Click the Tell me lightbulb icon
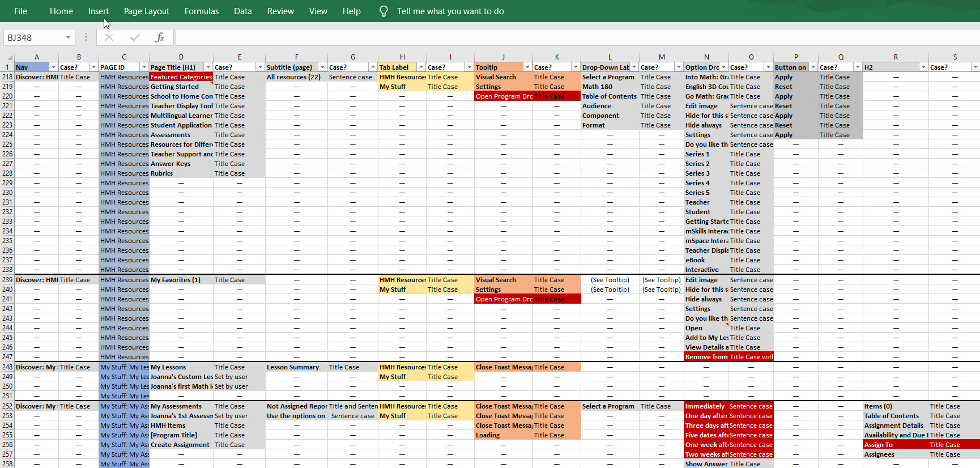The image size is (980, 468). (x=384, y=11)
